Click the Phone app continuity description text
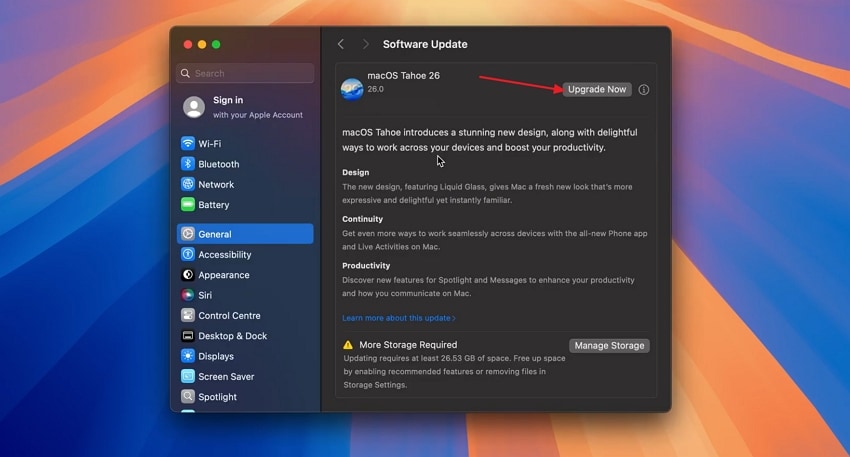Screen dimensions: 850x457 coord(494,240)
